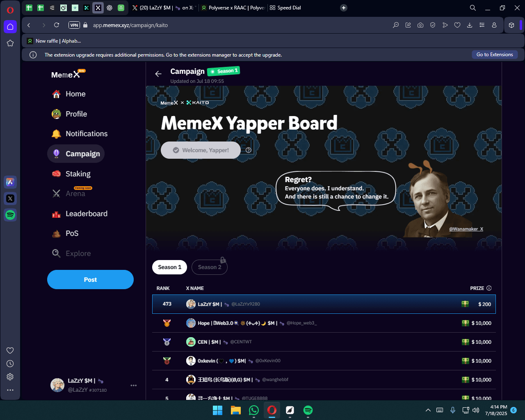Open the downloads icon in the toolbar
This screenshot has height=420, width=525.
(470, 25)
